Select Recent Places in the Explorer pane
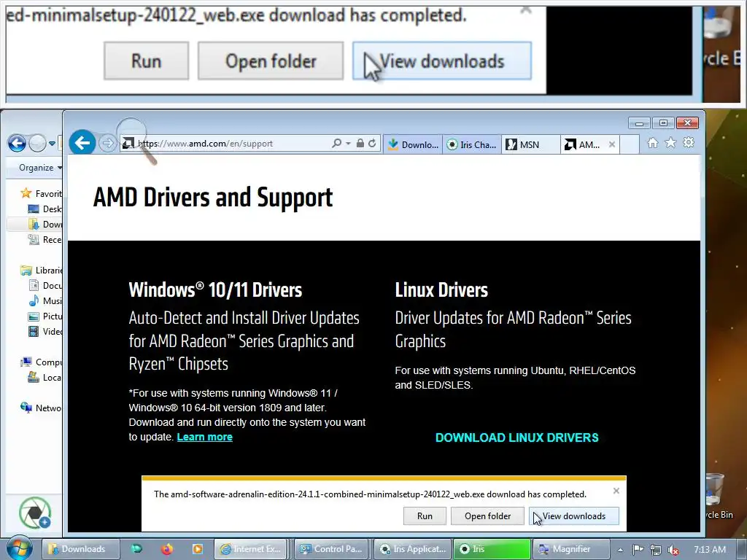 point(44,239)
